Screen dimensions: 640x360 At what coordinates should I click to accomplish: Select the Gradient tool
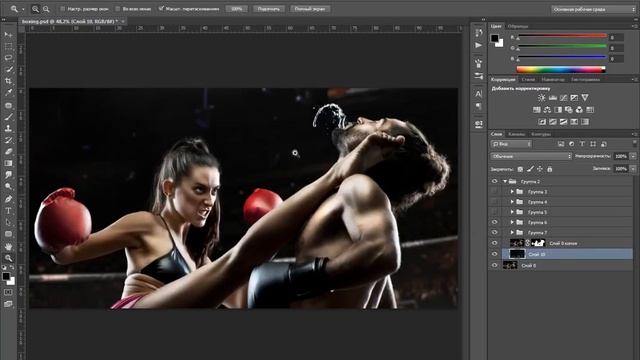[8, 163]
